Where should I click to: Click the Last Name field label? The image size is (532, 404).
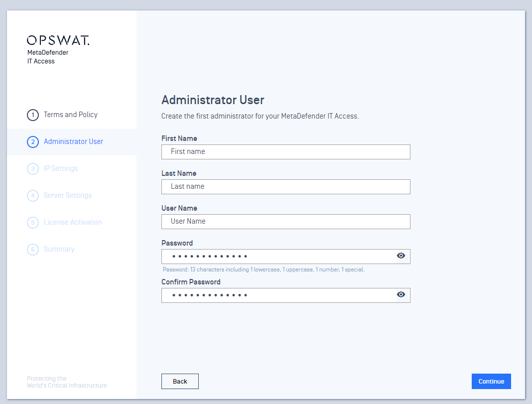[x=179, y=173]
